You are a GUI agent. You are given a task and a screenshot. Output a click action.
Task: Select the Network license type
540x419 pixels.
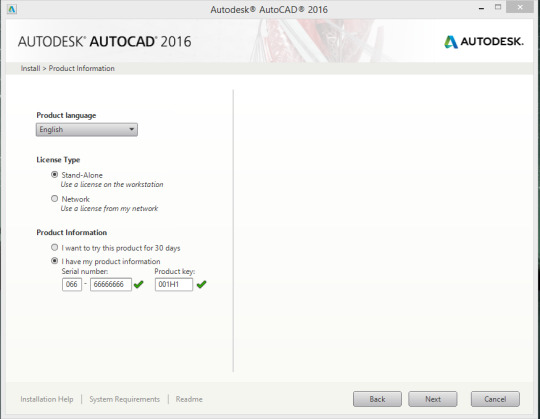[x=54, y=199]
